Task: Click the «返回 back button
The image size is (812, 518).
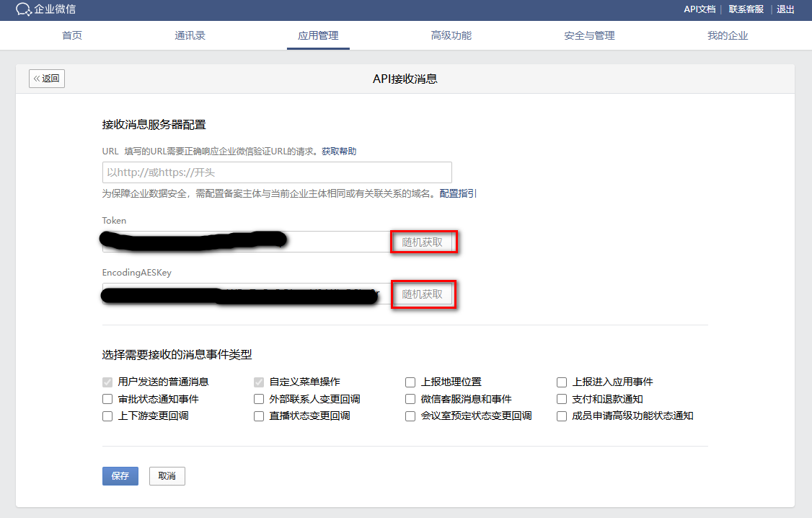Action: (x=46, y=78)
